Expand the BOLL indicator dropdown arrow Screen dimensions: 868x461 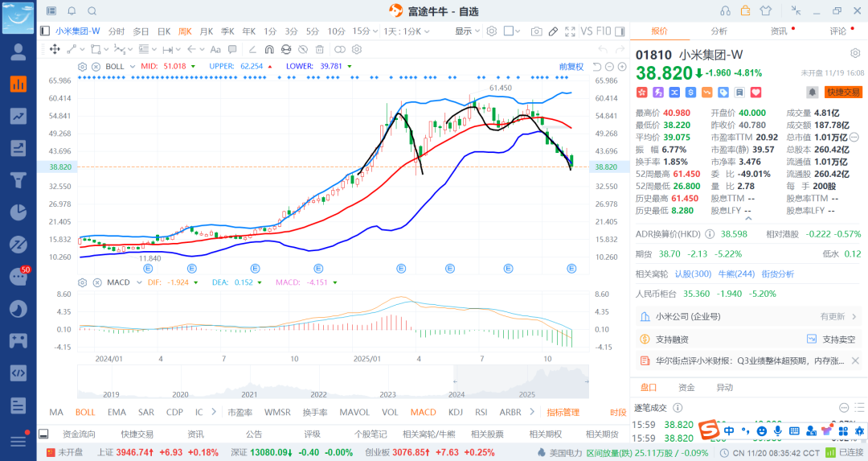coord(132,66)
